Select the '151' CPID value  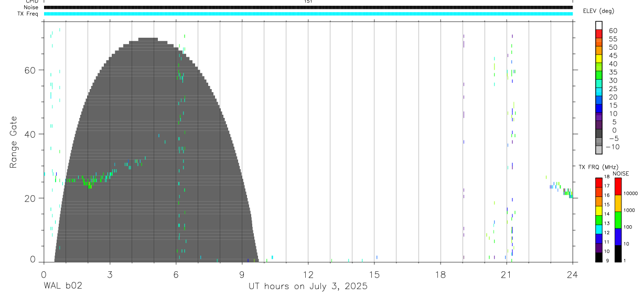308,2
